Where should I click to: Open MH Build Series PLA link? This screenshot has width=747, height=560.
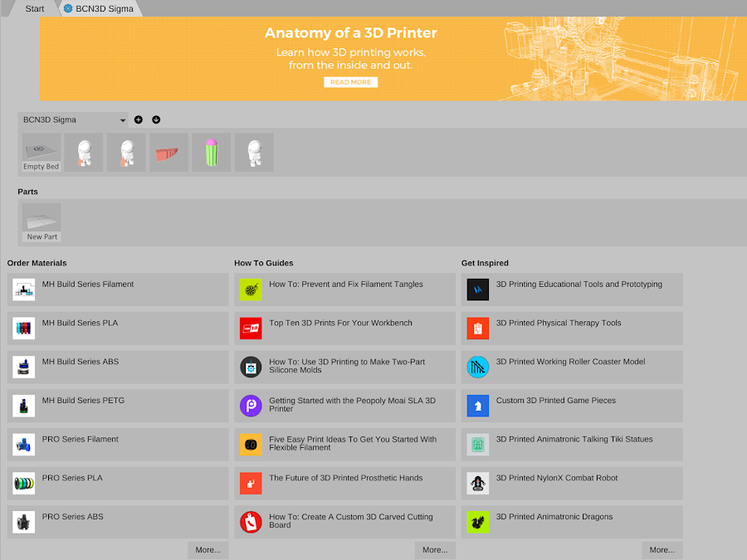click(80, 323)
